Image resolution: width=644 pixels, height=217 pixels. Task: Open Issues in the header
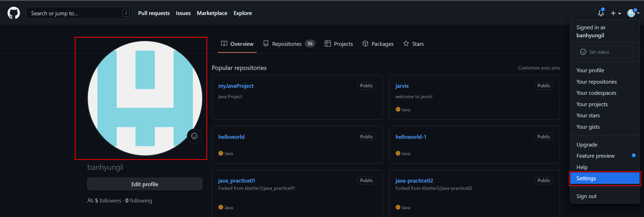point(183,13)
